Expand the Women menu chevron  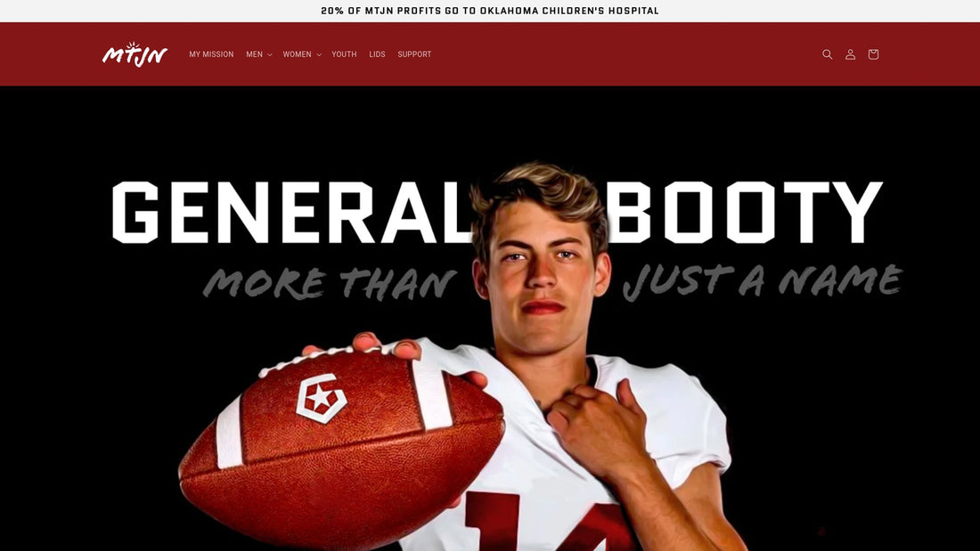pyautogui.click(x=319, y=55)
